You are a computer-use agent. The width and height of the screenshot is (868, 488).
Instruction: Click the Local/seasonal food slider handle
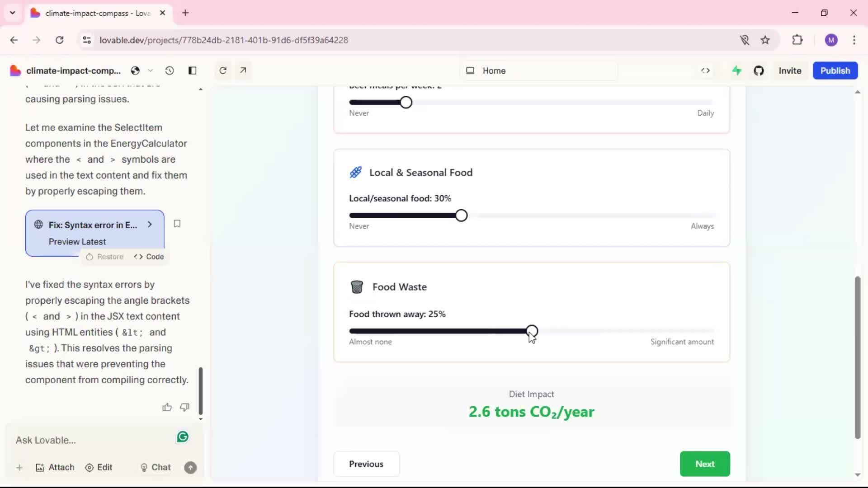pyautogui.click(x=461, y=216)
